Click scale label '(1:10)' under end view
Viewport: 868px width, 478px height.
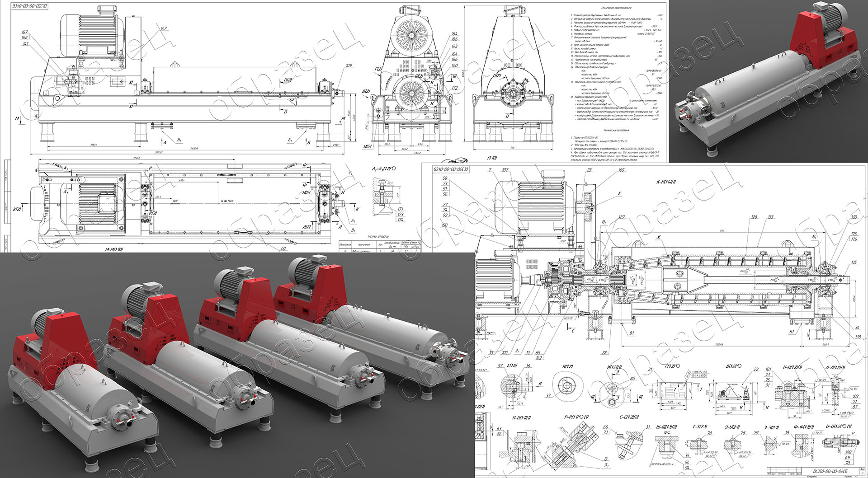coord(492,158)
